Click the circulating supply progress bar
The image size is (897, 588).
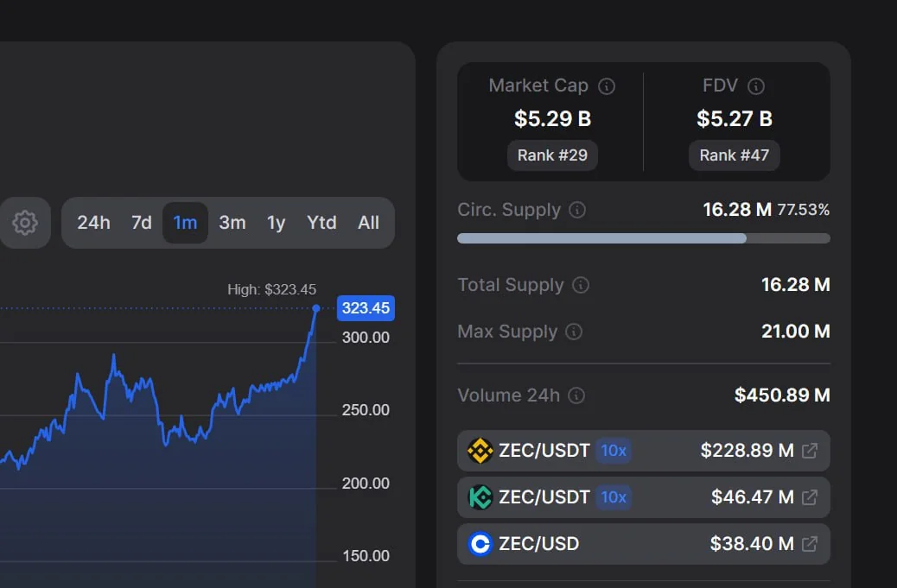643,238
